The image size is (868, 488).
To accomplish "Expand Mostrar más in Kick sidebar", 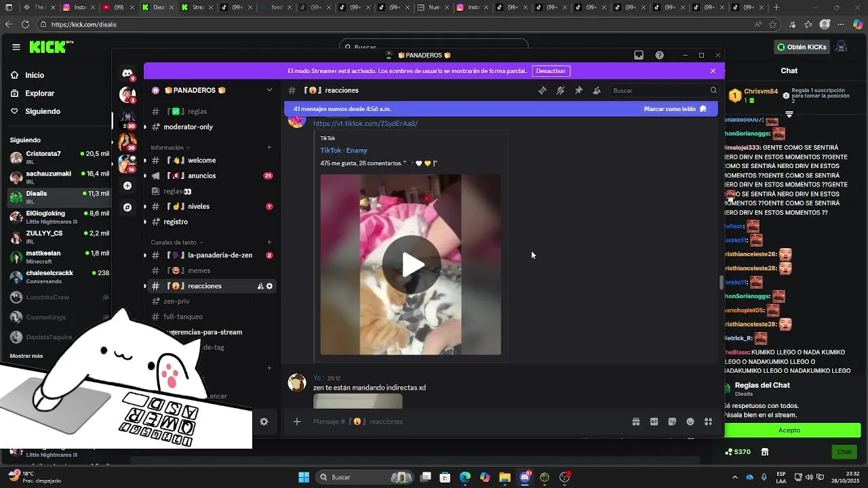I will (26, 356).
